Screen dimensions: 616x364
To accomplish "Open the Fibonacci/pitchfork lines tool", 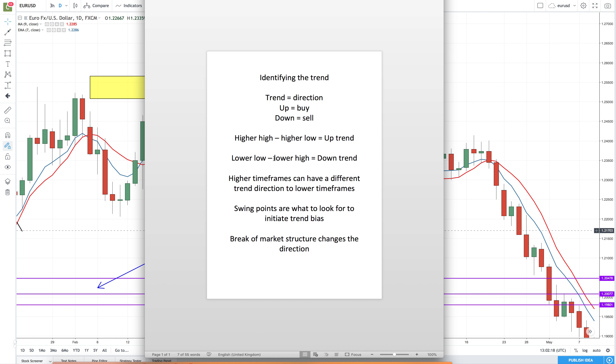I will point(8,43).
